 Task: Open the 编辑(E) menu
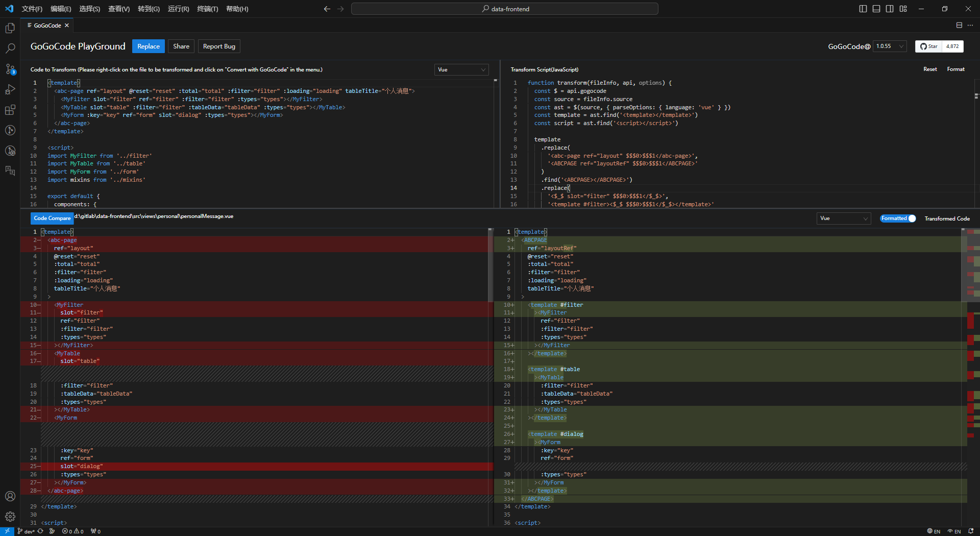(61, 9)
